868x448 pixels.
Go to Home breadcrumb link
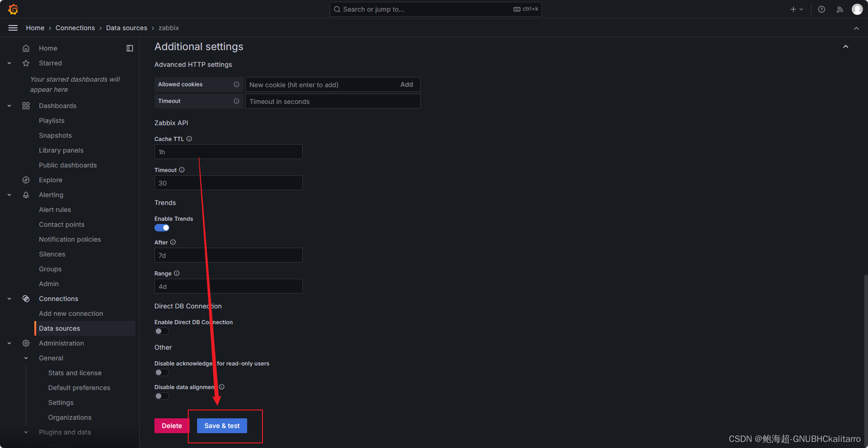tap(35, 28)
